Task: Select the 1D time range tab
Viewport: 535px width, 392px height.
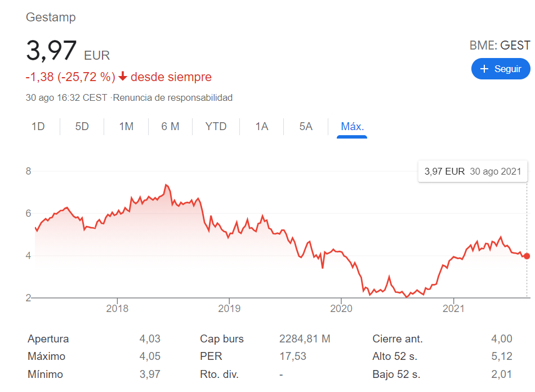Action: [x=38, y=127]
